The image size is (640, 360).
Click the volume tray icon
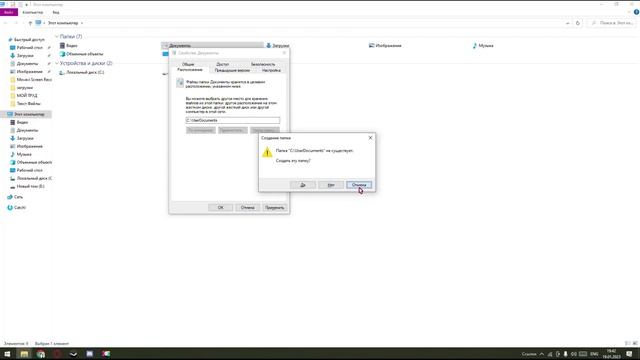[x=573, y=354]
